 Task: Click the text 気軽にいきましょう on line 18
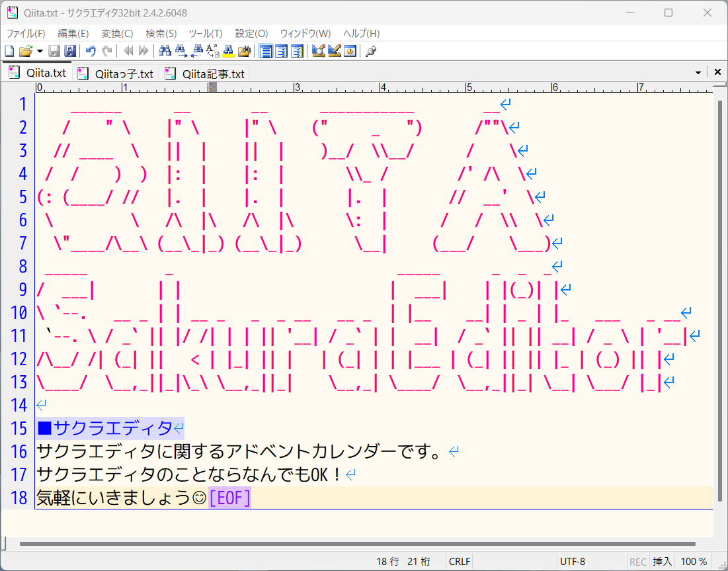point(114,498)
